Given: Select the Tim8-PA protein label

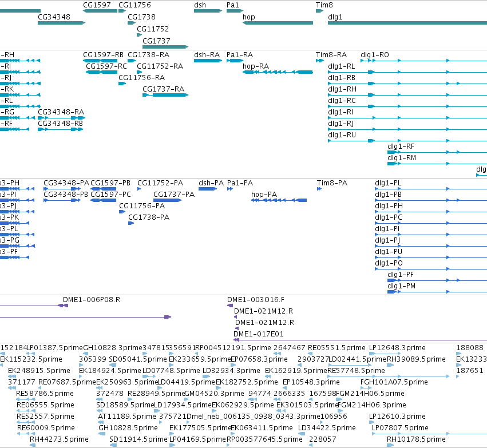Looking at the screenshot, I should pos(332,183).
